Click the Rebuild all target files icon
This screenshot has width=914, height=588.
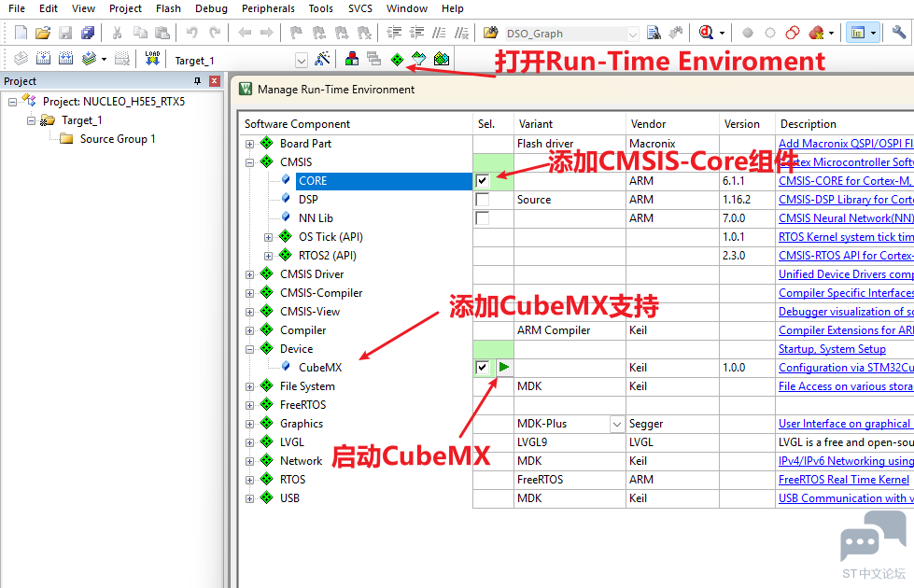tap(66, 59)
